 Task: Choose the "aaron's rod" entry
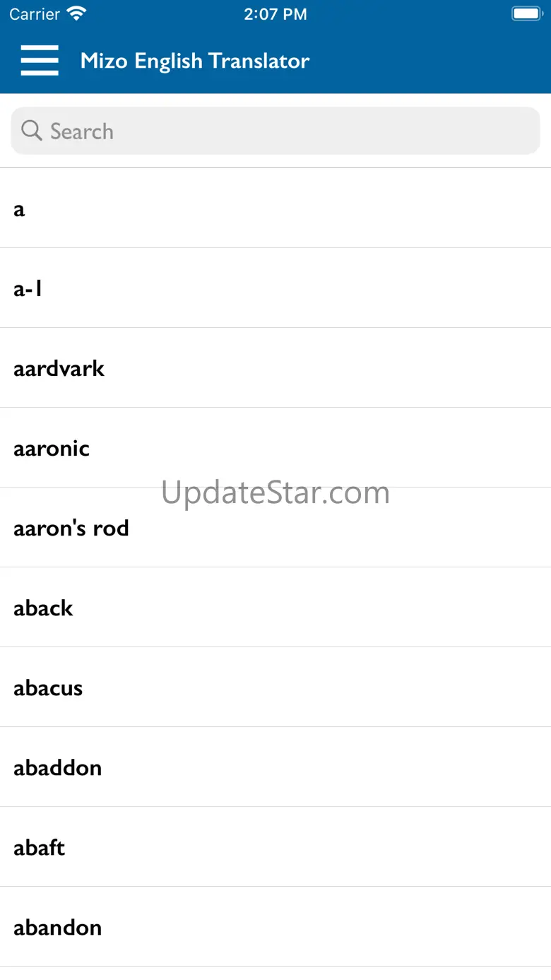click(x=275, y=528)
